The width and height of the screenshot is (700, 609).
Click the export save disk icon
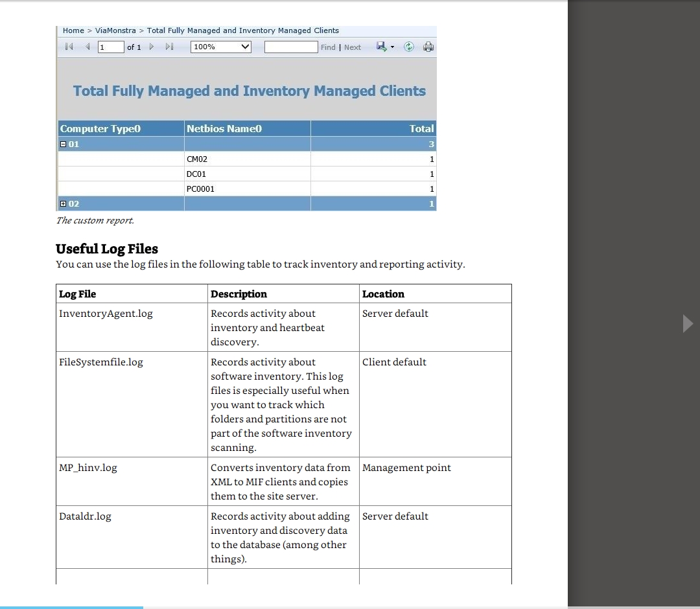[382, 47]
